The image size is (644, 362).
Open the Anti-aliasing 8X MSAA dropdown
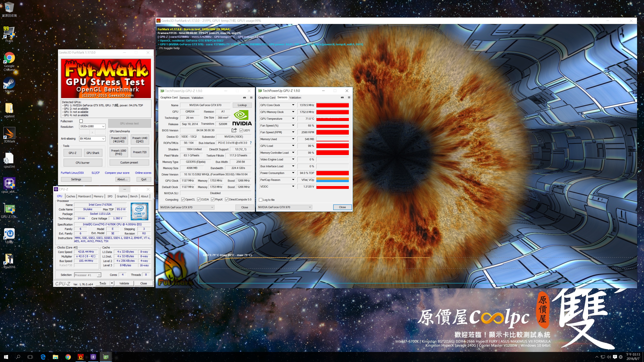click(x=92, y=139)
